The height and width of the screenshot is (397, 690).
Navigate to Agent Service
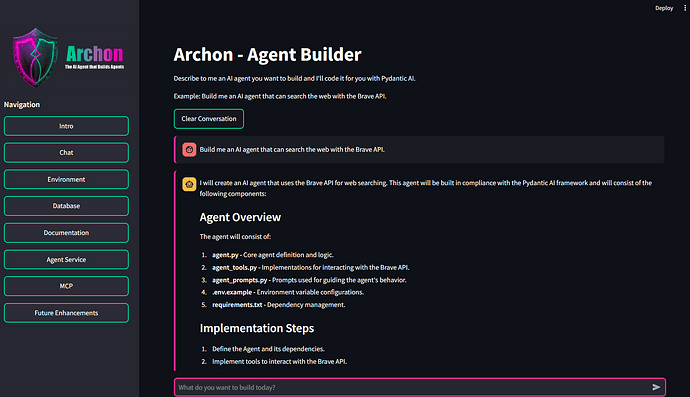tap(66, 260)
